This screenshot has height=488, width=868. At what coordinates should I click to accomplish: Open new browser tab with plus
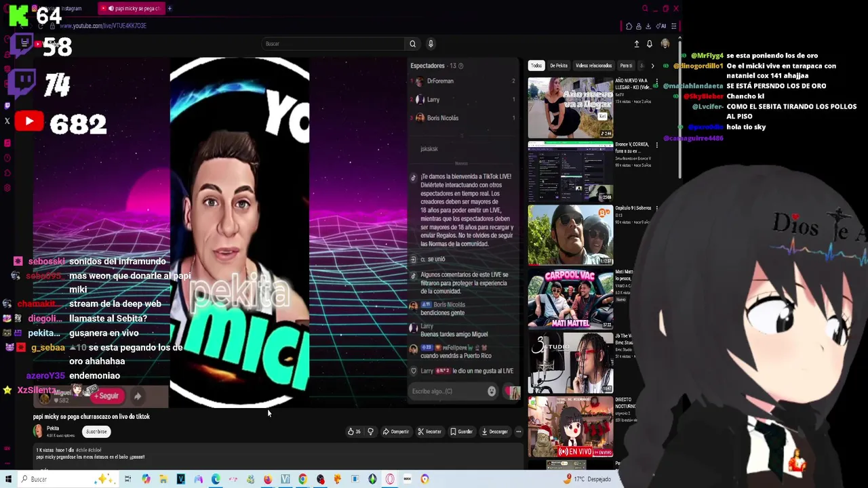pos(170,9)
